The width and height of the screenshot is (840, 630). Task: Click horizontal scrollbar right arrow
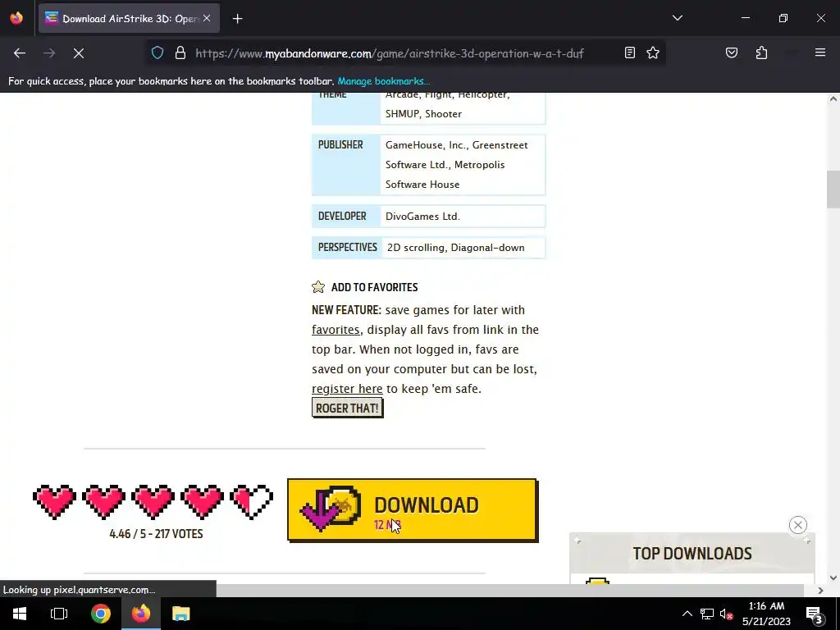820,591
